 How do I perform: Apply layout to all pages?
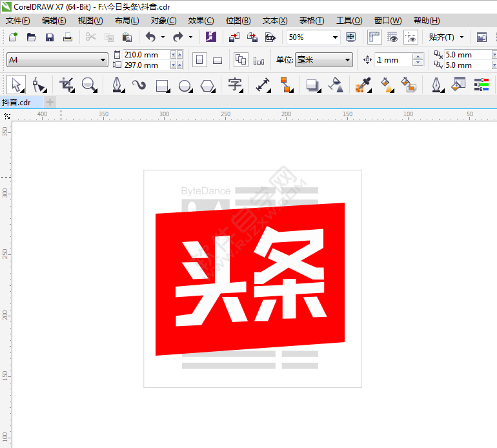(241, 59)
